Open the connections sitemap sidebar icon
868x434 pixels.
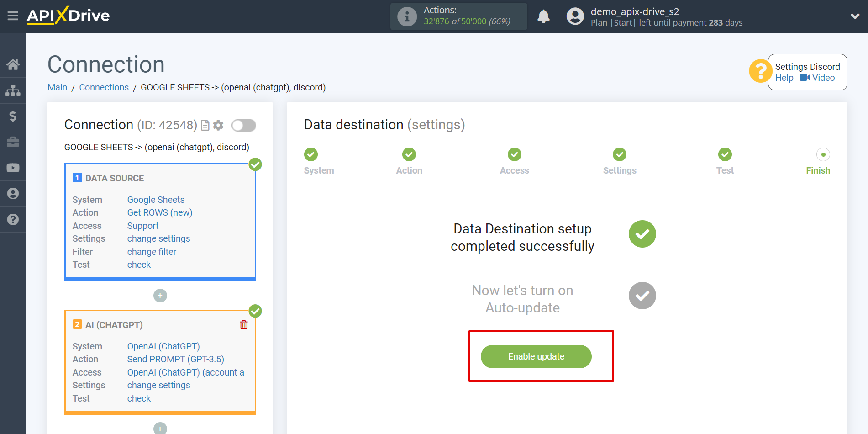(x=13, y=90)
